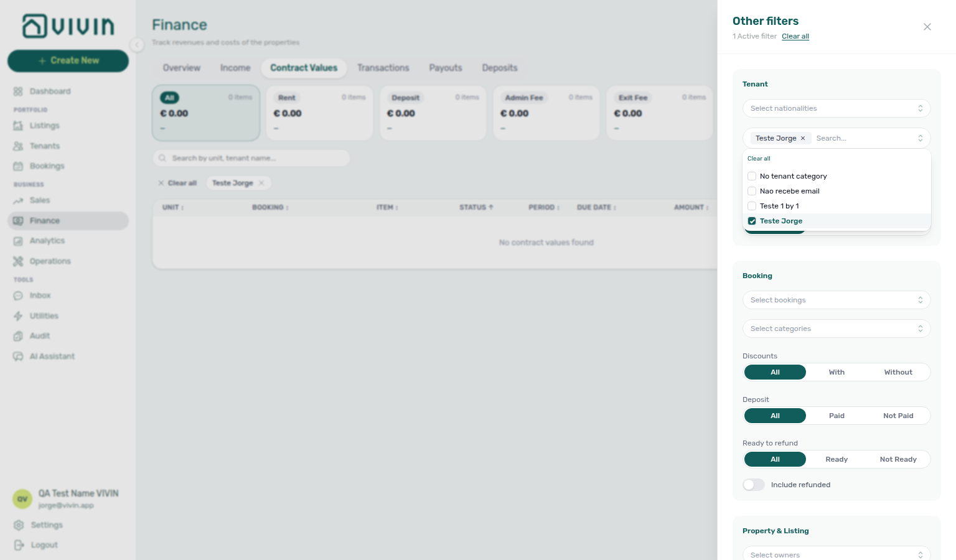Open Audit in the sidebar
Screen dimensions: 956x560
(x=68, y=336)
